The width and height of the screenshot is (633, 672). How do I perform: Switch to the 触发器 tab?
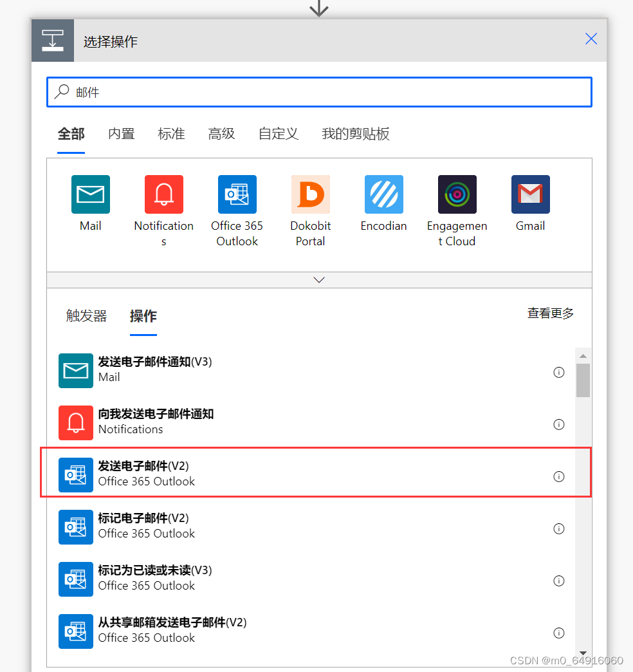pyautogui.click(x=86, y=316)
